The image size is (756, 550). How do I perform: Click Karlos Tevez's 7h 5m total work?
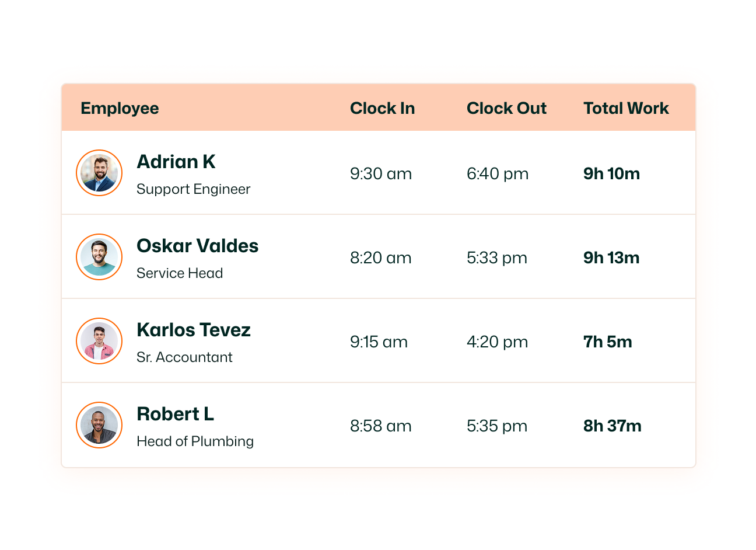tap(608, 342)
